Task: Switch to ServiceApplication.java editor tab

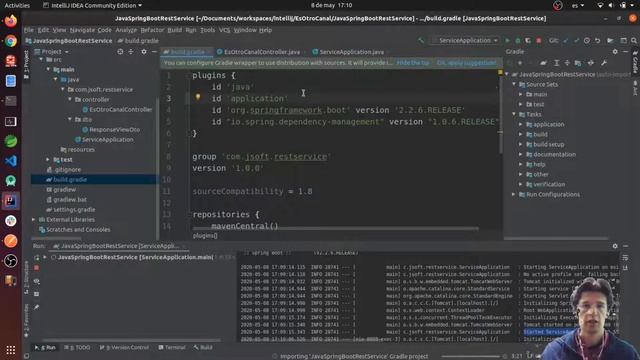Action: (x=351, y=52)
